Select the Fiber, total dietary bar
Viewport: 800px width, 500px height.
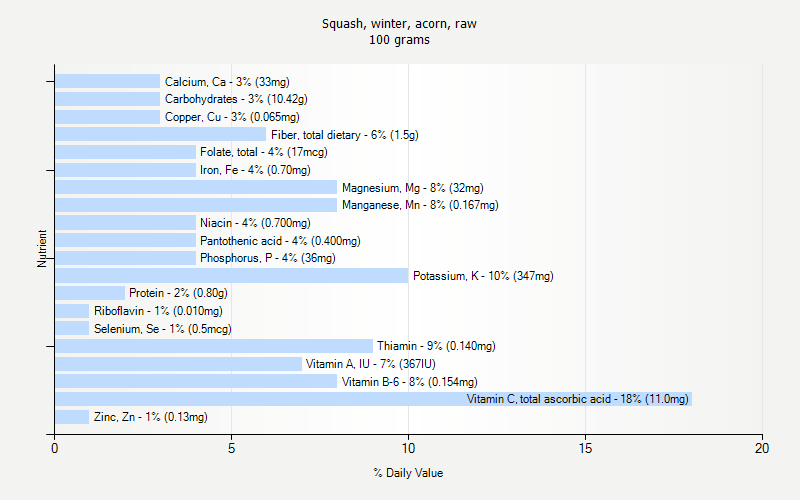[161, 135]
